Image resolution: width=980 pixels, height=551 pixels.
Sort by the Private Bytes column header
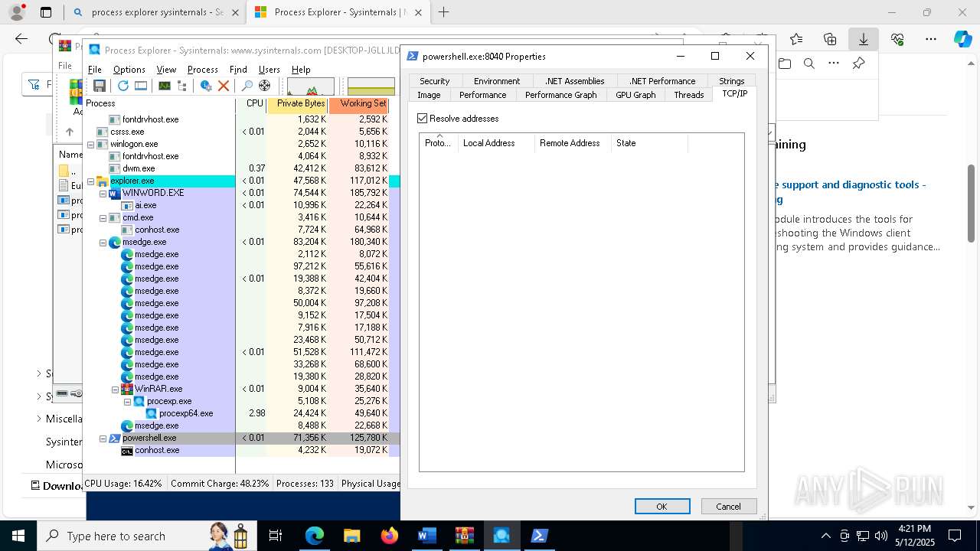pos(297,103)
